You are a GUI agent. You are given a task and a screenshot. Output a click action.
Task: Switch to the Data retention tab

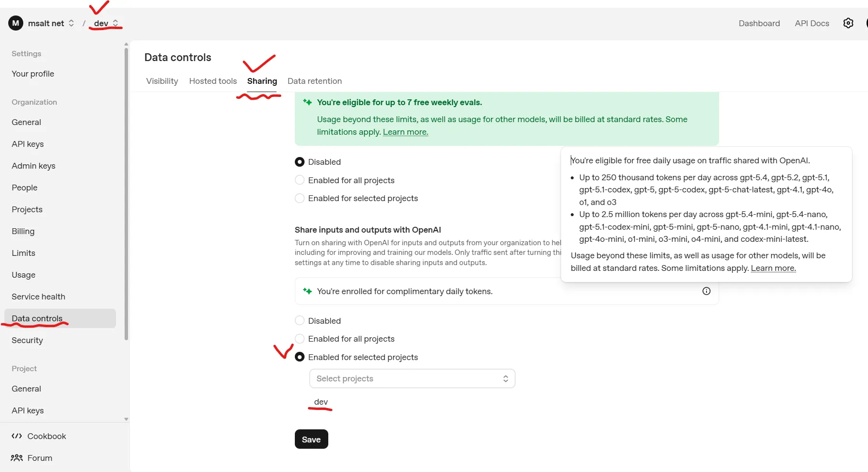[x=315, y=81]
